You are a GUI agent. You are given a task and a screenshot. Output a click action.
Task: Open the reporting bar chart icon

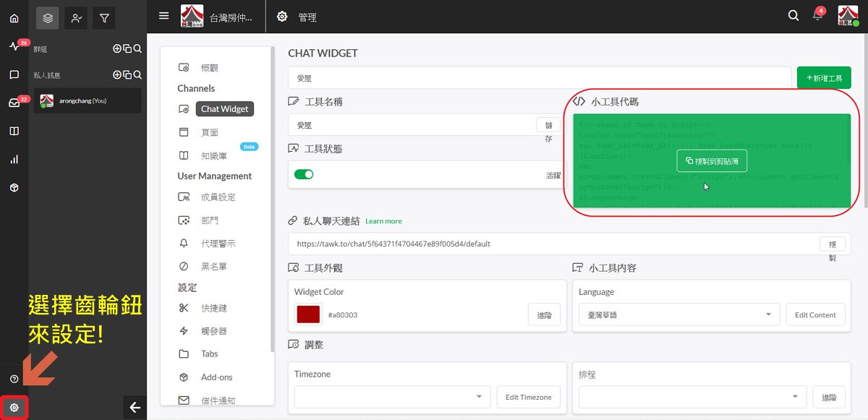tap(14, 159)
